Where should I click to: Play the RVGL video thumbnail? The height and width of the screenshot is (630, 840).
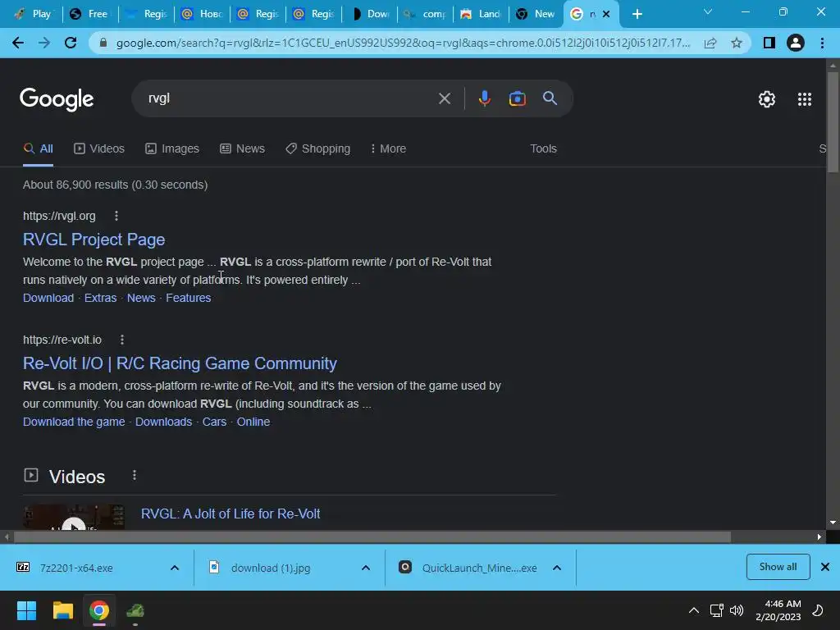point(74,518)
